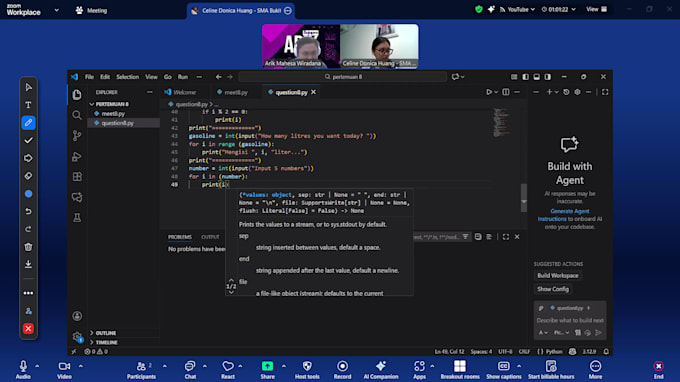Expand the OUTLINE section
The image size is (680, 382).
click(105, 333)
